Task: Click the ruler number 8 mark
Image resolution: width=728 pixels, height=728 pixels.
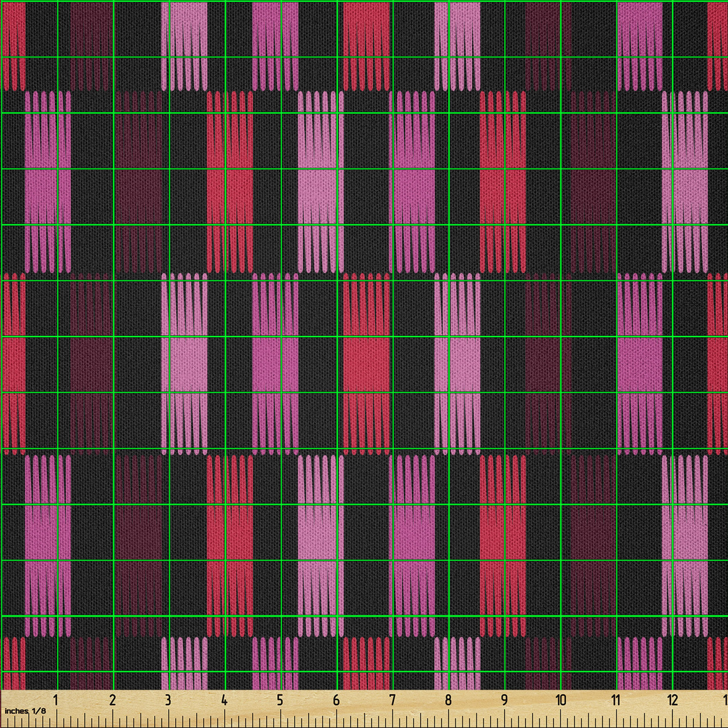Action: (448, 700)
